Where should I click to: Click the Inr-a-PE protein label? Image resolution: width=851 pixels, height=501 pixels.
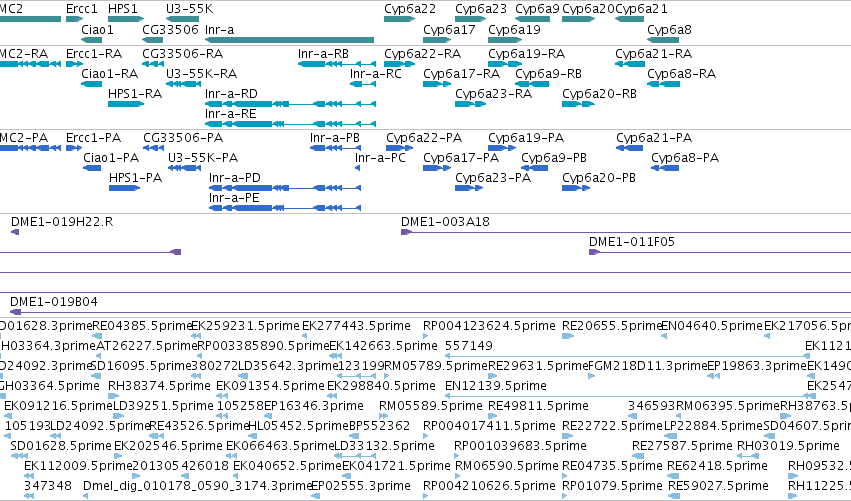click(x=234, y=198)
